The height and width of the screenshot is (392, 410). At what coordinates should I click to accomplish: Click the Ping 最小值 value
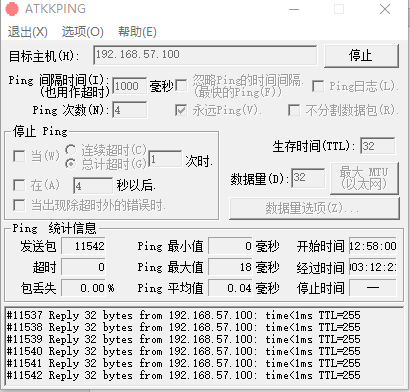230,247
